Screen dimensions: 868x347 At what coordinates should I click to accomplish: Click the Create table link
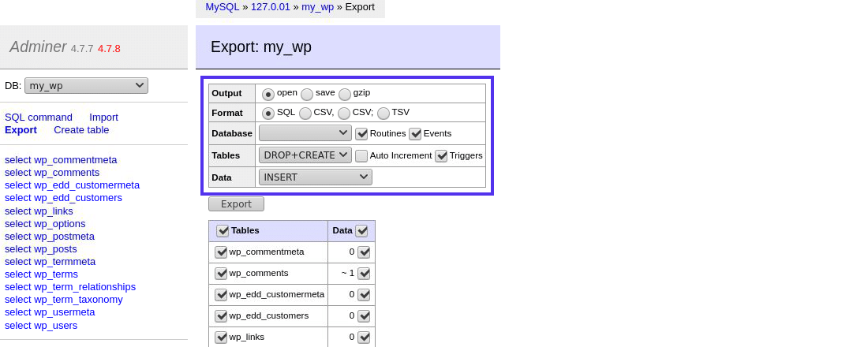pos(81,129)
